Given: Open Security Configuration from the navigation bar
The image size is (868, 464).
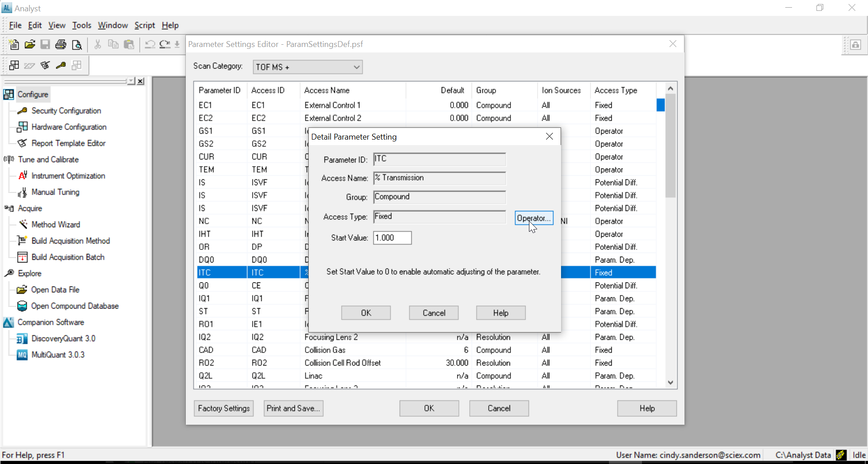Looking at the screenshot, I should coord(66,111).
